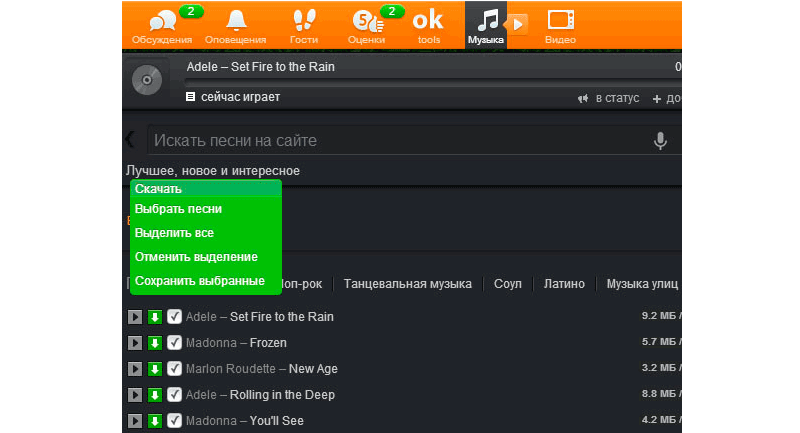Switch to the Музыка улиц genre
This screenshot has width=800, height=433.
(x=642, y=284)
